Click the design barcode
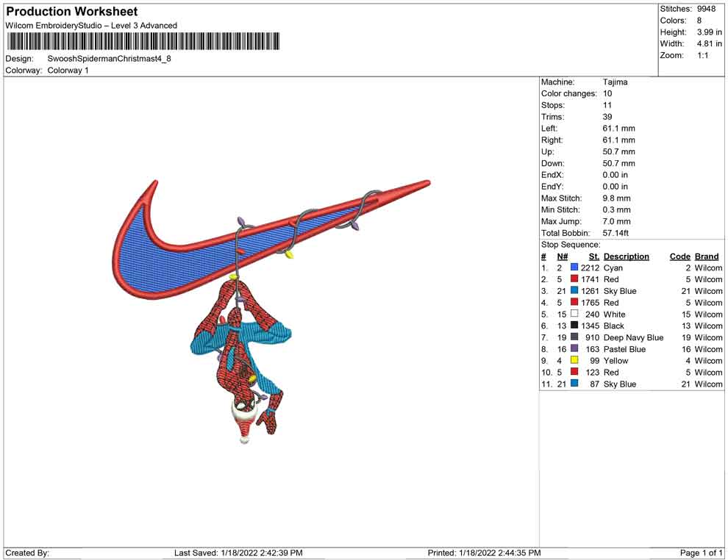This screenshot has width=728, height=560. point(143,41)
